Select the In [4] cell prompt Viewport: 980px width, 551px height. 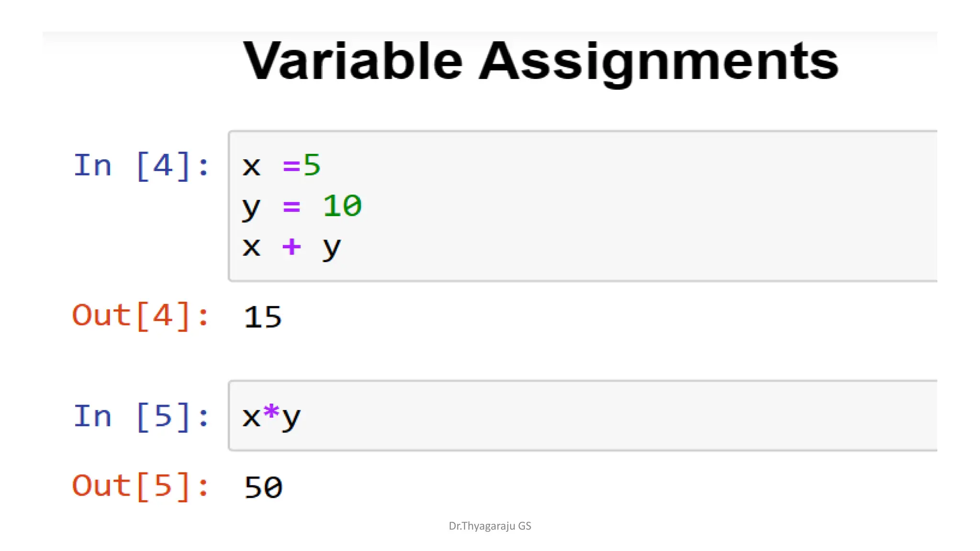[x=141, y=166]
